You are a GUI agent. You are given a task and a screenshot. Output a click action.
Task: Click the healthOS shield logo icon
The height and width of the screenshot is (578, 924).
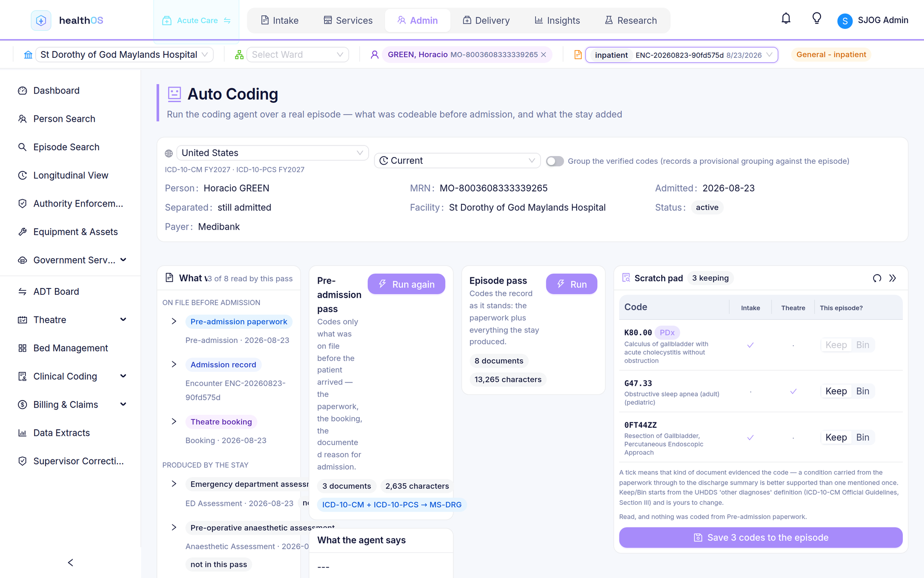pyautogui.click(x=41, y=20)
